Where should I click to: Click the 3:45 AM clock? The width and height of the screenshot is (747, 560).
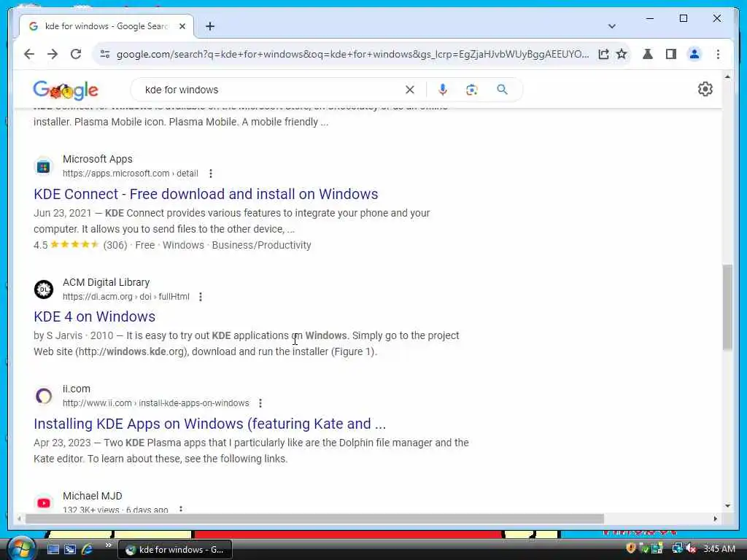(719, 549)
